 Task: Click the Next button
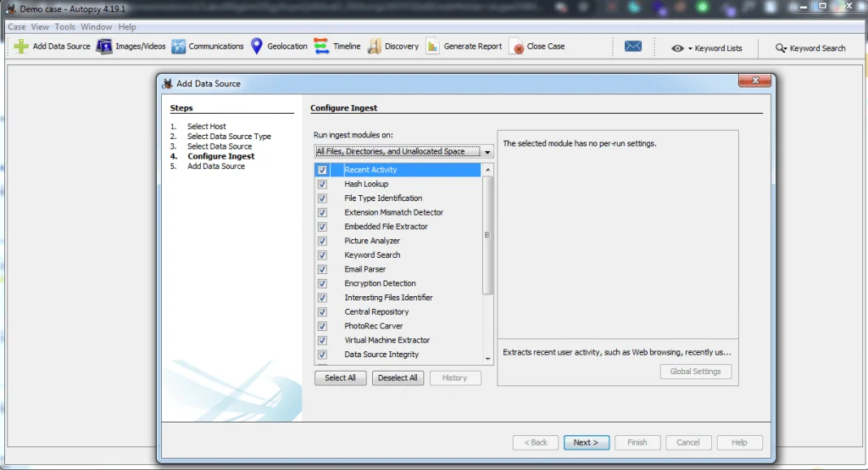point(587,442)
